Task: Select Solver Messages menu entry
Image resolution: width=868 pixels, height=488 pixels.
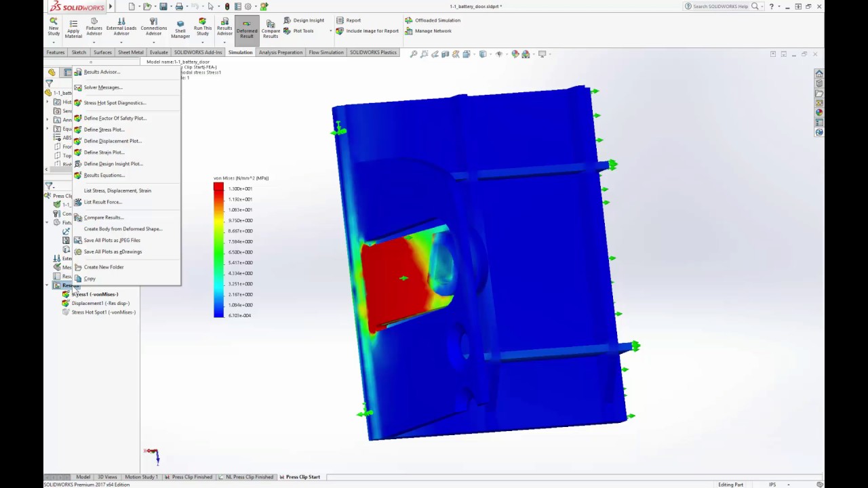Action: (103, 87)
